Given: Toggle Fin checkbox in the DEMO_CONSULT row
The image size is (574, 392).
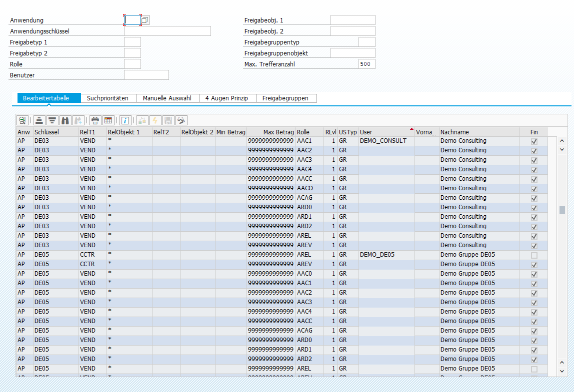Looking at the screenshot, I should click(534, 141).
